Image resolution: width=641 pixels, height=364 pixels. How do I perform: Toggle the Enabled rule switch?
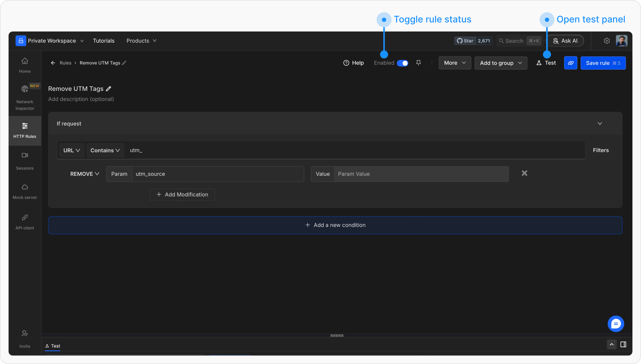(402, 63)
